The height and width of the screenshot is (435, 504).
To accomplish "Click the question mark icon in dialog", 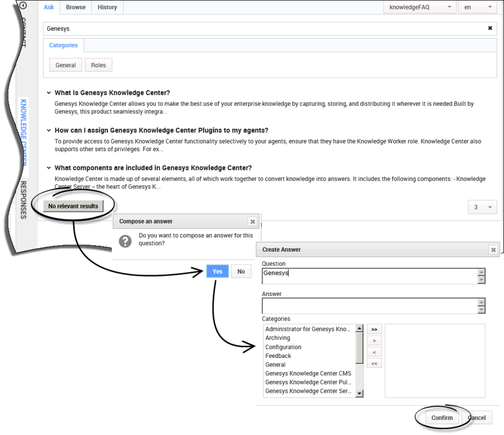I will tap(125, 241).
